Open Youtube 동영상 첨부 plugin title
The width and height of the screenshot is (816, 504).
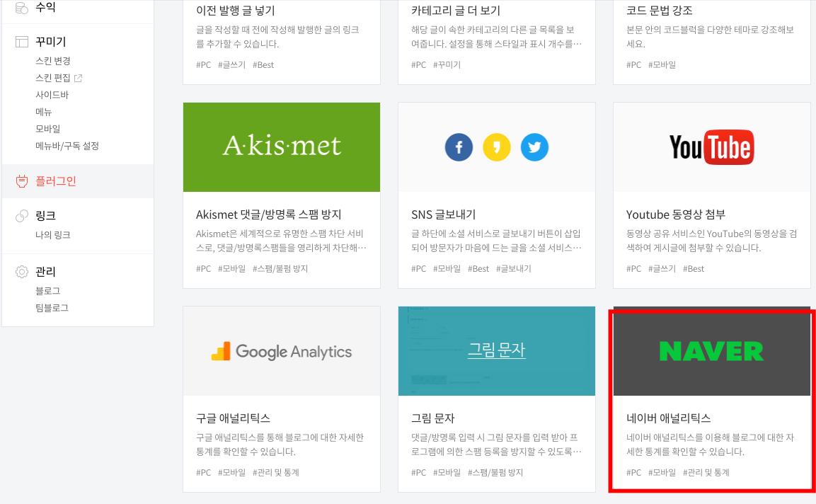675,214
